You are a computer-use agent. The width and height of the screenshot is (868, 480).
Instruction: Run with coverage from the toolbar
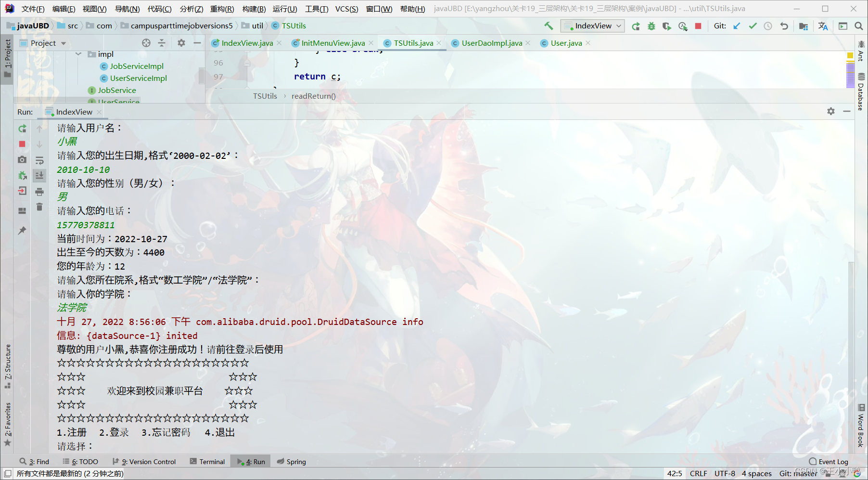click(667, 26)
